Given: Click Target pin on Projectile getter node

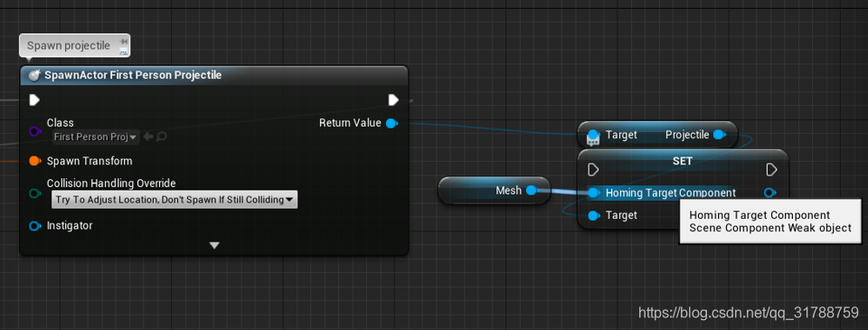Looking at the screenshot, I should (593, 135).
